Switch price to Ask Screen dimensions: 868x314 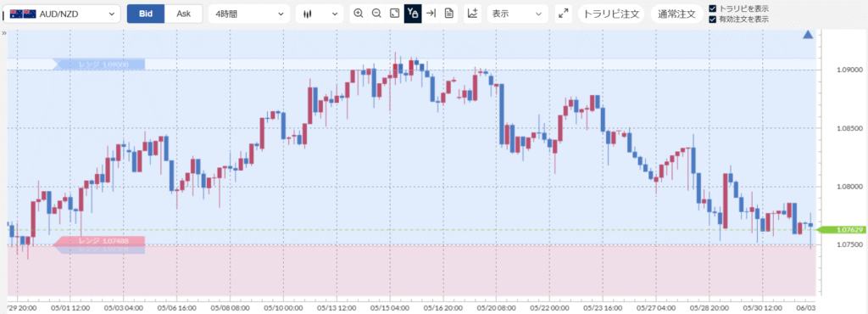click(x=183, y=14)
